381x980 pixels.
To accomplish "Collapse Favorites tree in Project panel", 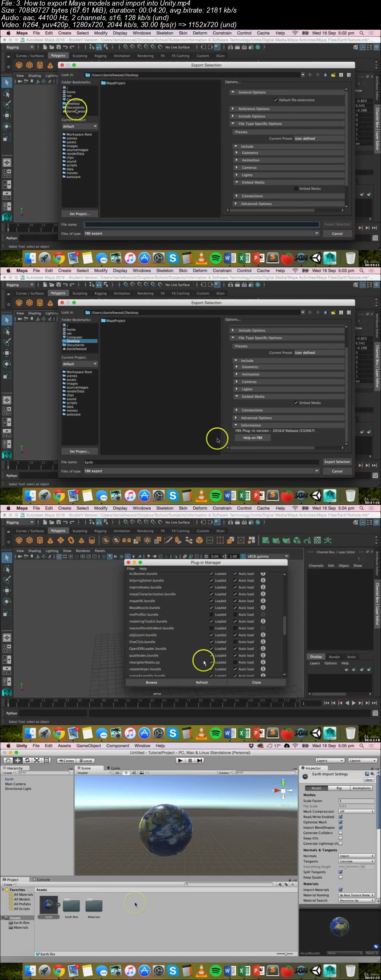I will click(x=3, y=890).
